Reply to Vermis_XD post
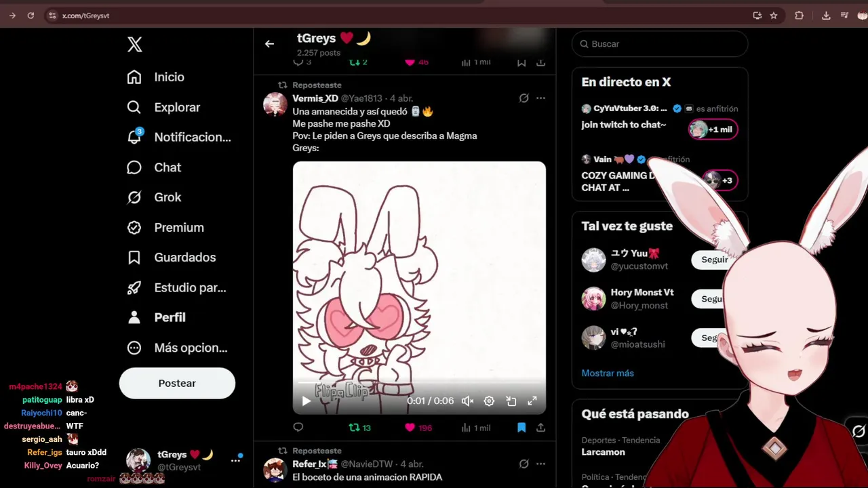The width and height of the screenshot is (868, 488). (x=298, y=427)
